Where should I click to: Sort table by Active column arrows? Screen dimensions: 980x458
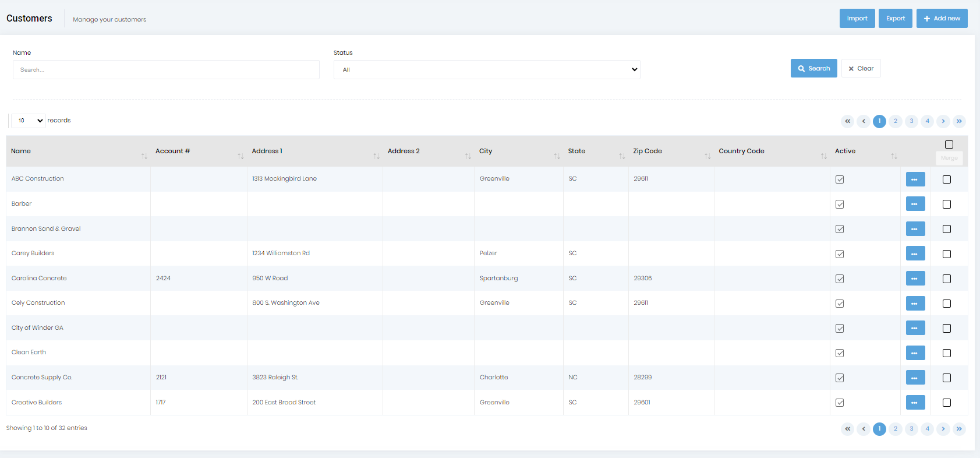click(894, 156)
